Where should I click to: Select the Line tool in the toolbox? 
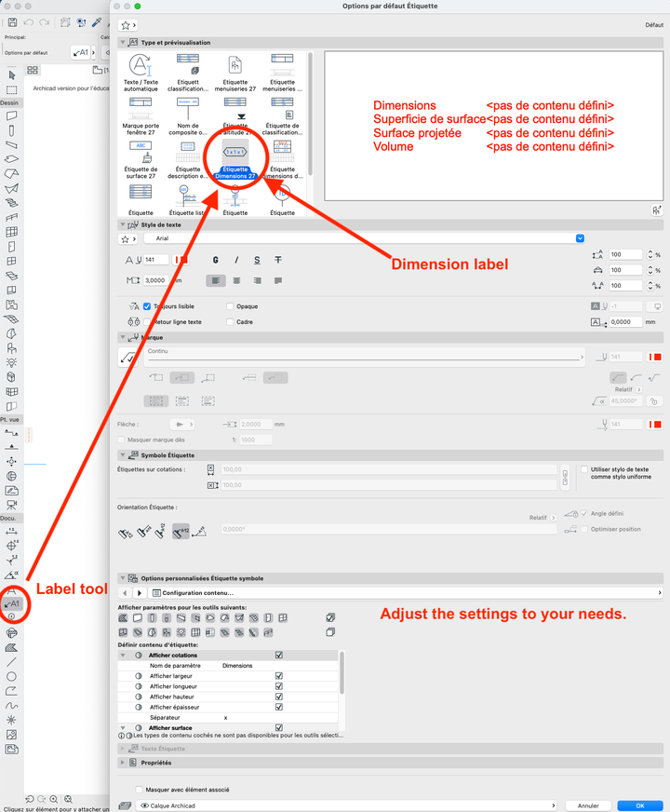coord(11,662)
